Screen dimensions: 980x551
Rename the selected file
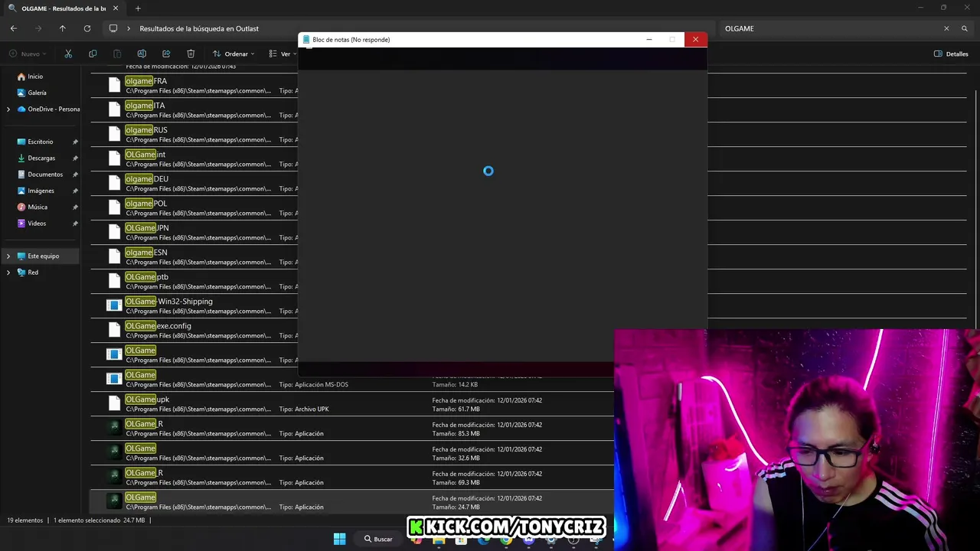(x=142, y=54)
